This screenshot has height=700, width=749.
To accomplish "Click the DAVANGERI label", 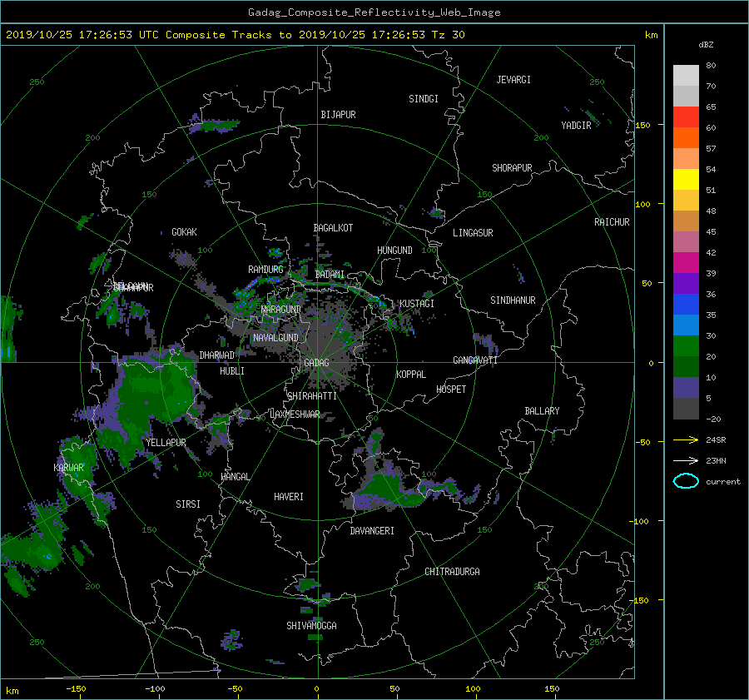I will click(x=372, y=531).
